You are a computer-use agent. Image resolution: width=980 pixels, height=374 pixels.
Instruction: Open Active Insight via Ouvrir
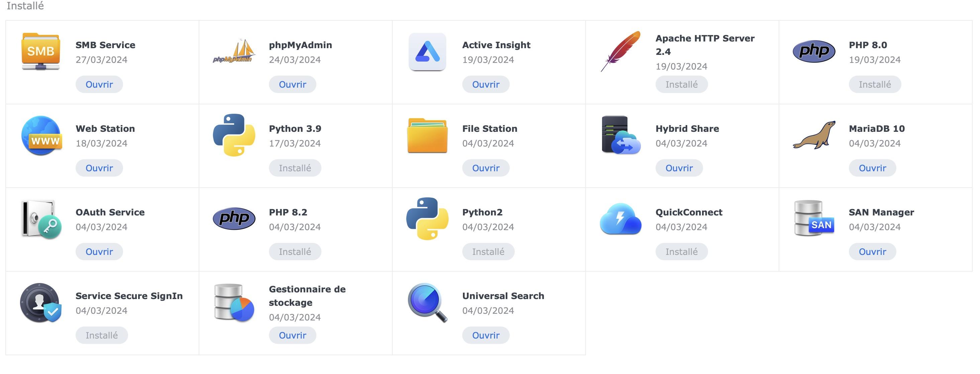(486, 84)
